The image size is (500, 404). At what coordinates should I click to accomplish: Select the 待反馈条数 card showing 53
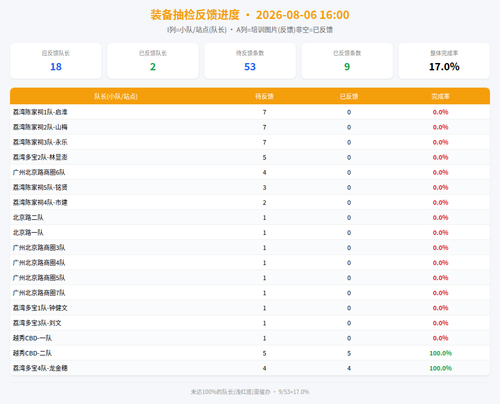[250, 61]
